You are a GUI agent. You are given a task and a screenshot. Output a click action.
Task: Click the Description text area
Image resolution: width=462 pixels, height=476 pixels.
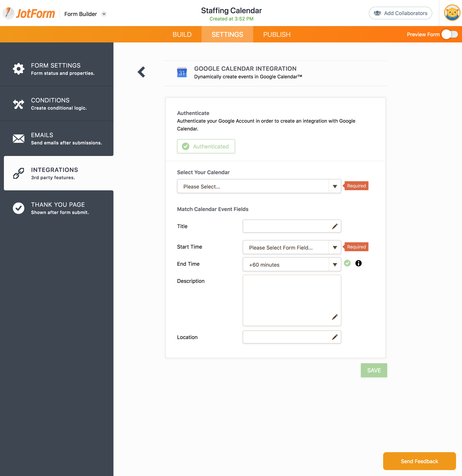click(292, 300)
